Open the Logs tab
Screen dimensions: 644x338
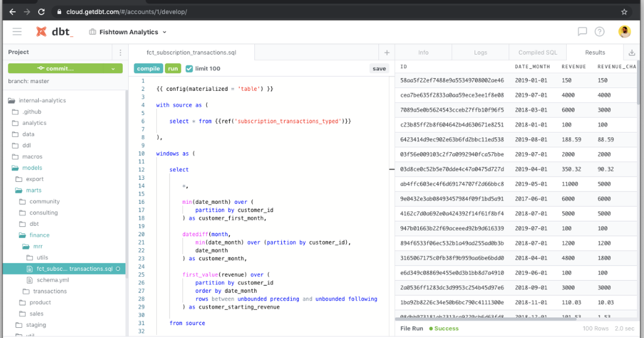(x=480, y=52)
